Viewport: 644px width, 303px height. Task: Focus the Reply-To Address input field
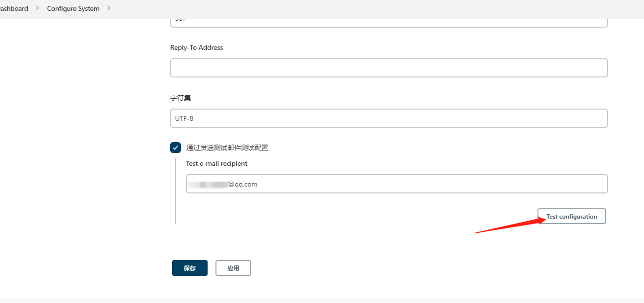[389, 68]
